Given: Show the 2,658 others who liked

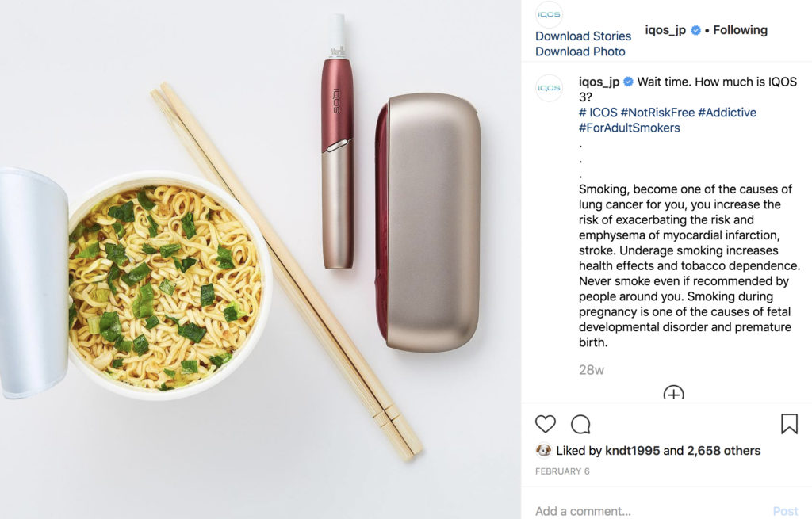Looking at the screenshot, I should [723, 451].
